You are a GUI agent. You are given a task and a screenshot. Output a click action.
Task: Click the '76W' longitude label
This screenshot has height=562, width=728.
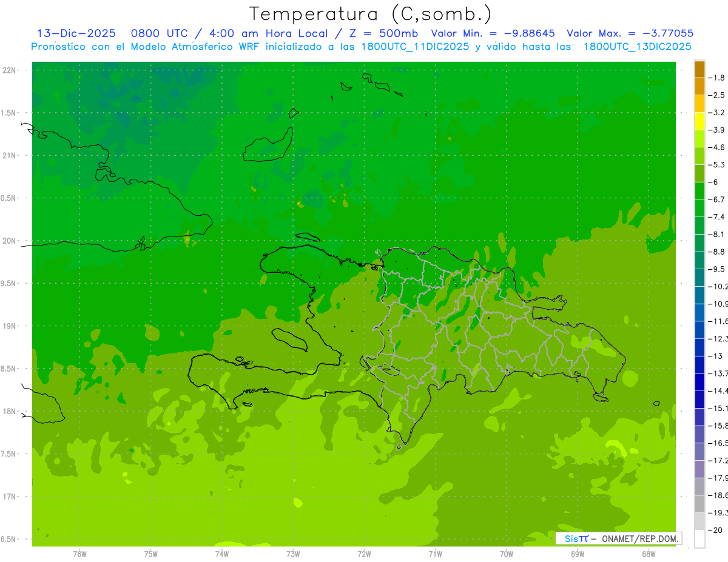(79, 554)
